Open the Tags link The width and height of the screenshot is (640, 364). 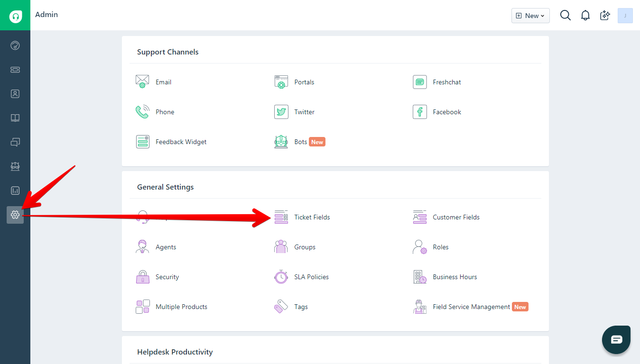click(x=301, y=307)
